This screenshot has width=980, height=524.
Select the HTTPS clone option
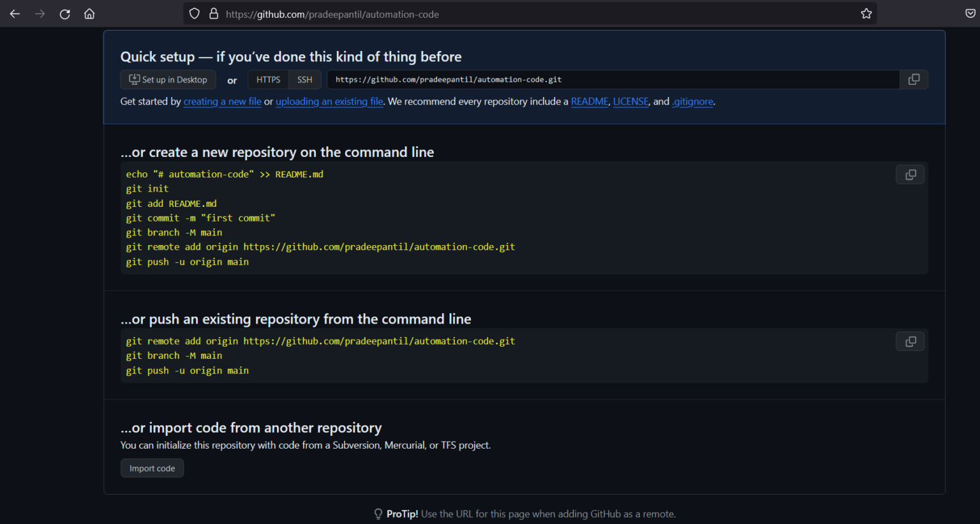[x=268, y=80]
